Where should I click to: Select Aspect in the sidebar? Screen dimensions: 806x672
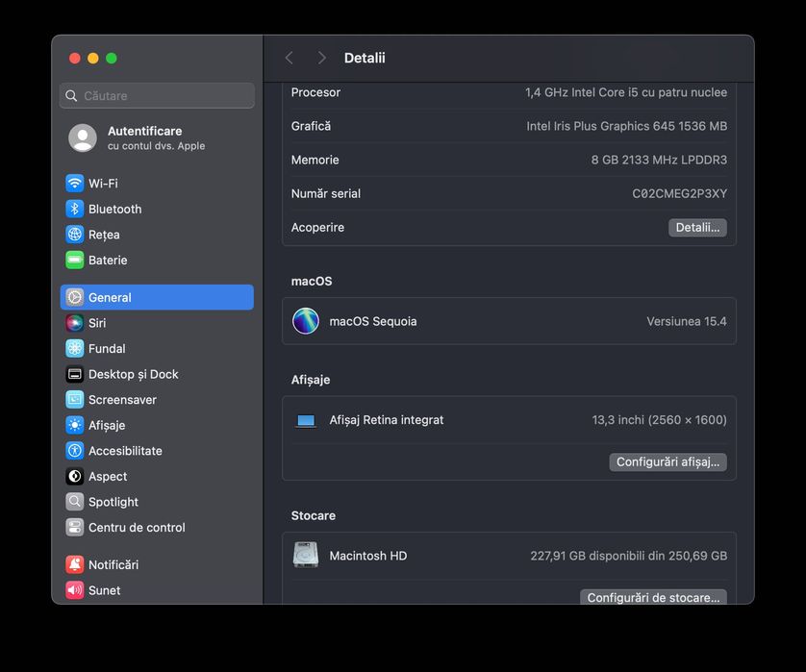157,476
